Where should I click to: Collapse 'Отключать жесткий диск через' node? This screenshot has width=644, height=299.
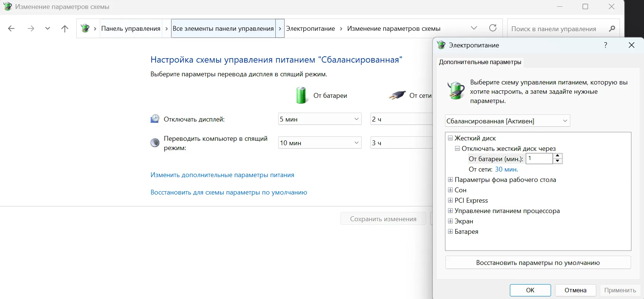[457, 148]
